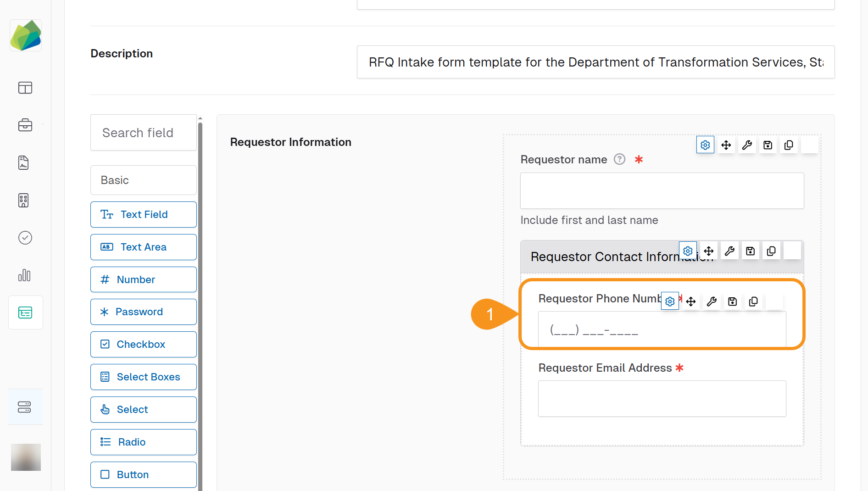Collapse the Requestor Contact Information panel
The width and height of the screenshot is (868, 491).
pyautogui.click(x=596, y=257)
